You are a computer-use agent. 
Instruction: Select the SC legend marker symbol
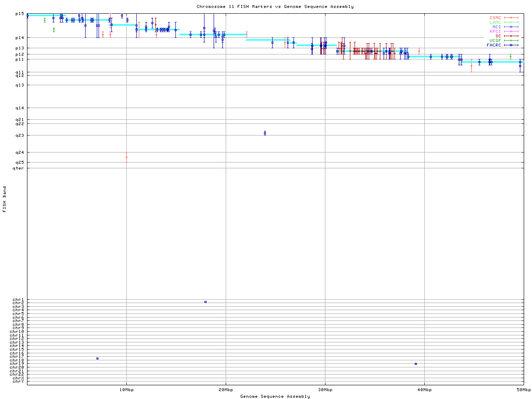point(511,36)
